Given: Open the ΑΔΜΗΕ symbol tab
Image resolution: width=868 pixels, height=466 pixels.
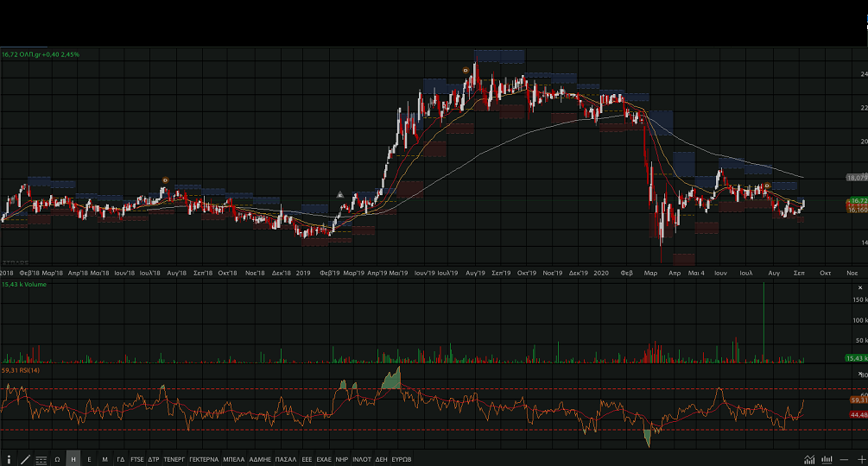Looking at the screenshot, I should coord(260,459).
